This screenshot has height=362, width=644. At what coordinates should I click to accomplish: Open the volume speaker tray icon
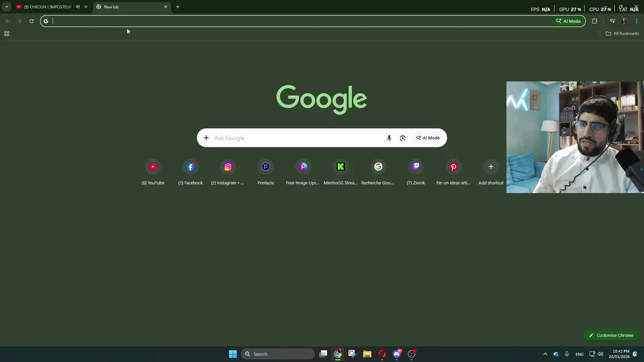(x=600, y=354)
